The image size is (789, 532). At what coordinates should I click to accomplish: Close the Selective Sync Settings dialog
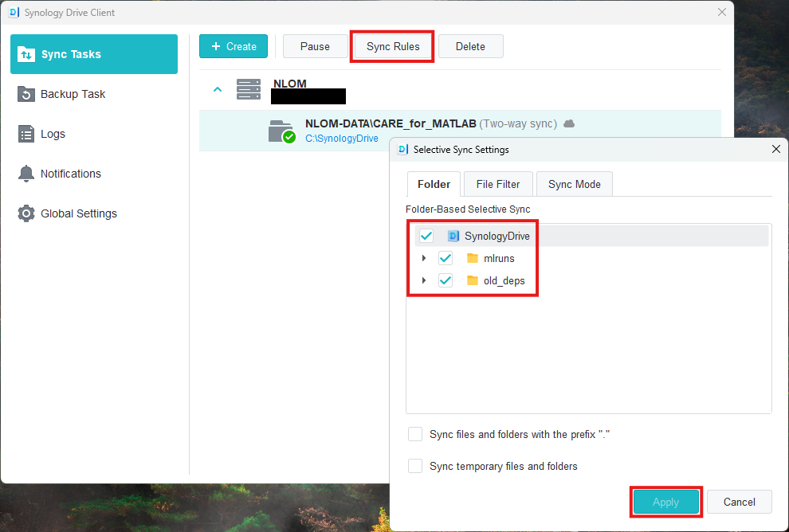pyautogui.click(x=776, y=149)
